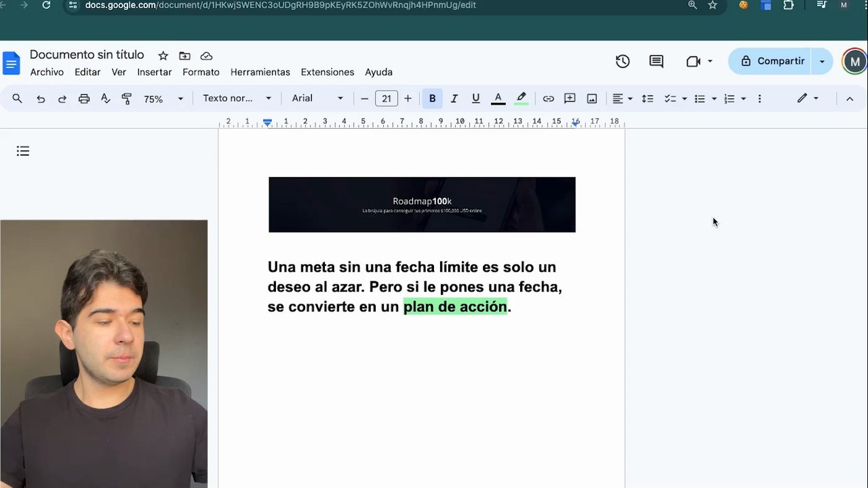
Task: Click the Compartir button
Action: [x=772, y=61]
